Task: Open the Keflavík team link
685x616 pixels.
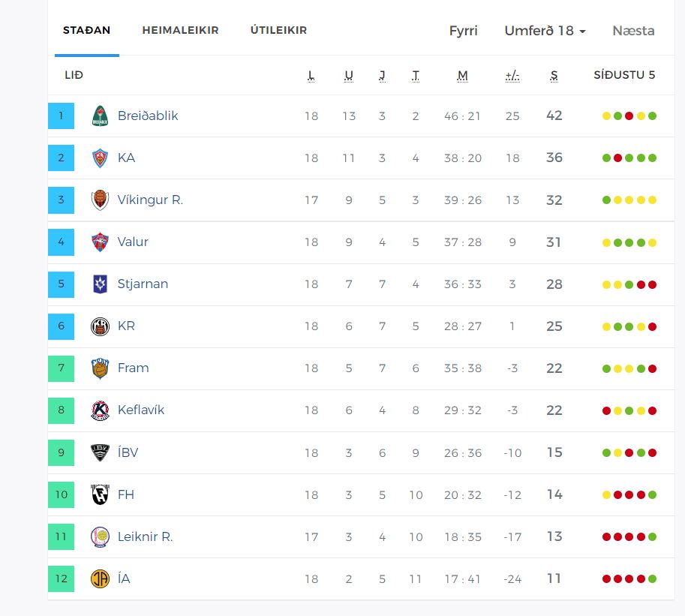Action: click(x=141, y=410)
